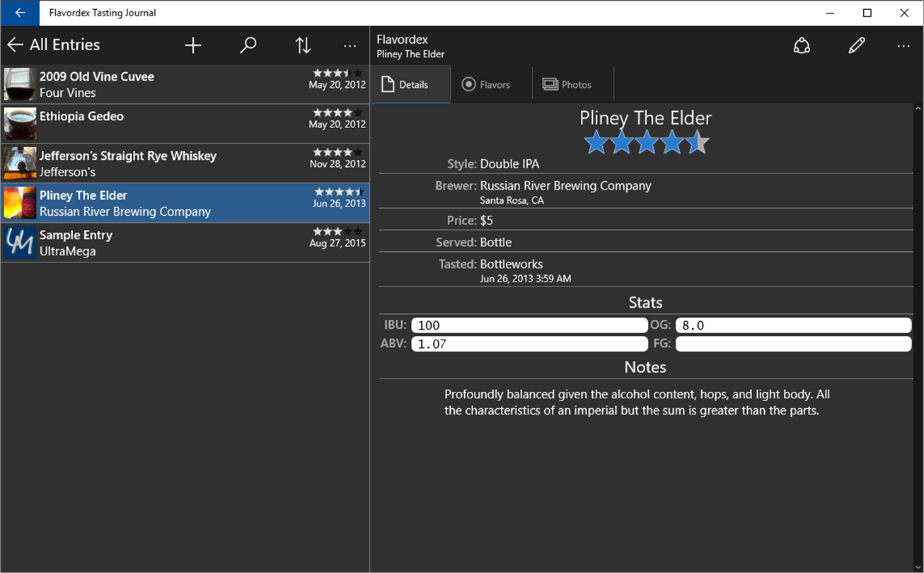Select Jefferson's Straight Rye Whiskey entry
924x573 pixels.
(x=185, y=163)
